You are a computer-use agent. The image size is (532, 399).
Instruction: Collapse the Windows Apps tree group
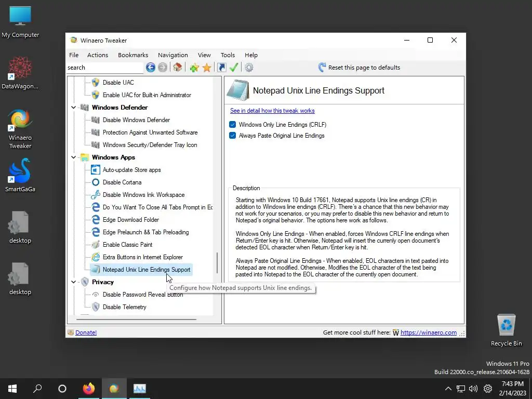pyautogui.click(x=73, y=157)
